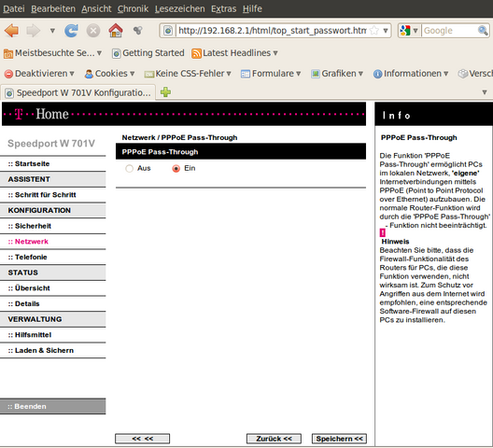Open the Bearbeiten menu
The width and height of the screenshot is (493, 448).
point(53,8)
